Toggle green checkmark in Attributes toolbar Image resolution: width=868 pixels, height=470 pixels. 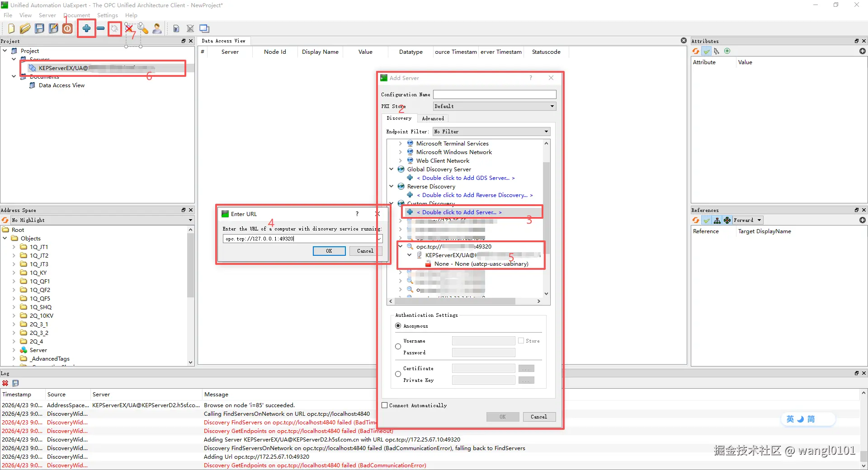[x=706, y=51]
